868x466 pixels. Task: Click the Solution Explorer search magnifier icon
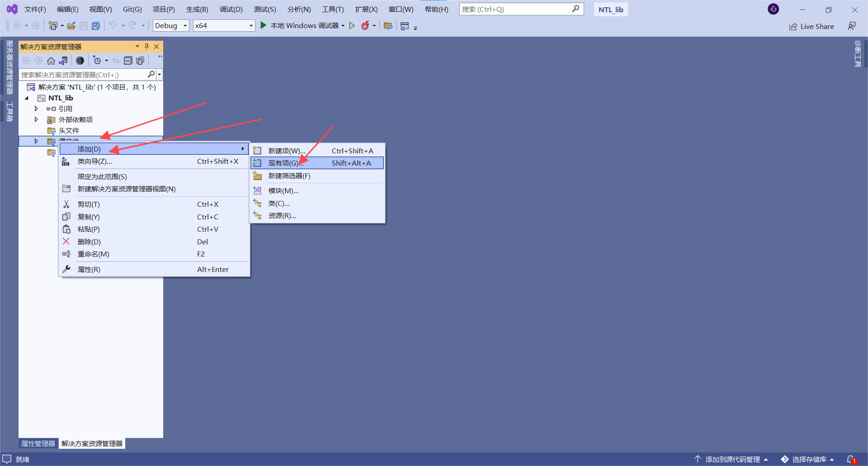tap(151, 74)
